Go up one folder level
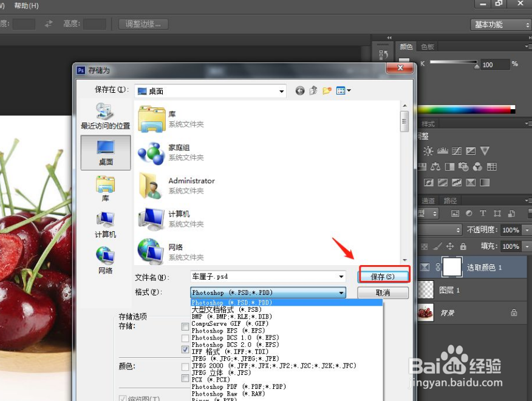This screenshot has width=532, height=401. pyautogui.click(x=313, y=90)
